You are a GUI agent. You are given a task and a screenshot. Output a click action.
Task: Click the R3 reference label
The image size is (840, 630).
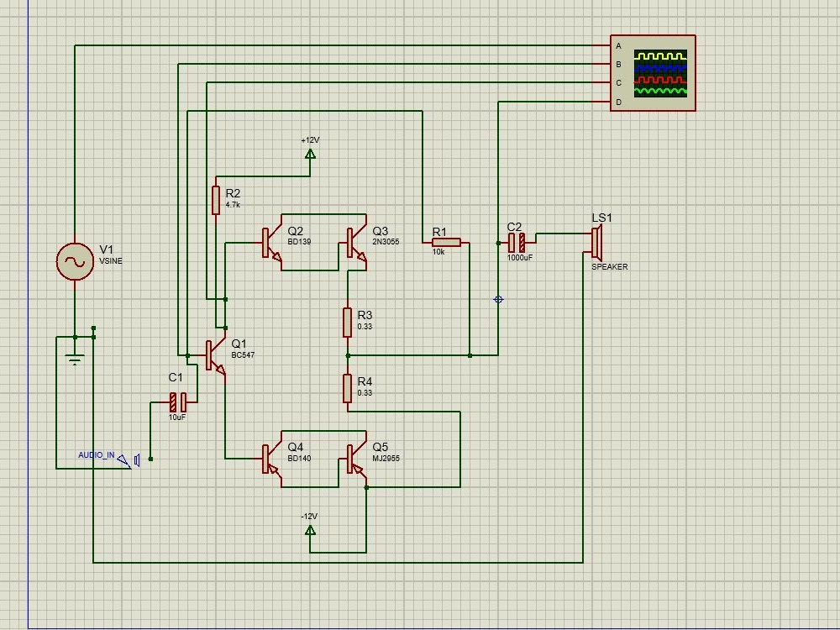click(x=365, y=315)
